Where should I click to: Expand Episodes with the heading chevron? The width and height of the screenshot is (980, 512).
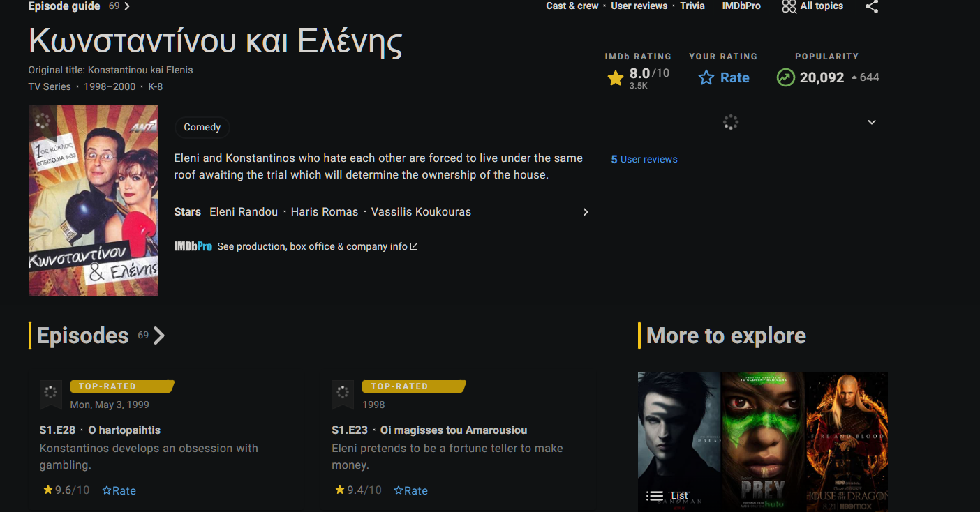(x=159, y=336)
